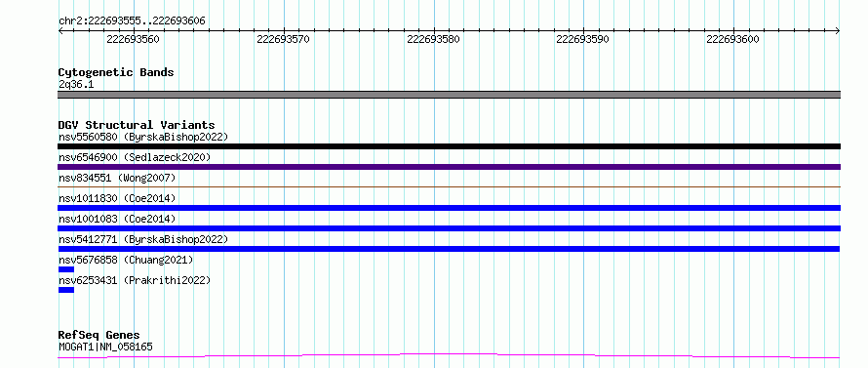
Task: Click the purple nsv6546900 variant bar
Action: click(449, 167)
